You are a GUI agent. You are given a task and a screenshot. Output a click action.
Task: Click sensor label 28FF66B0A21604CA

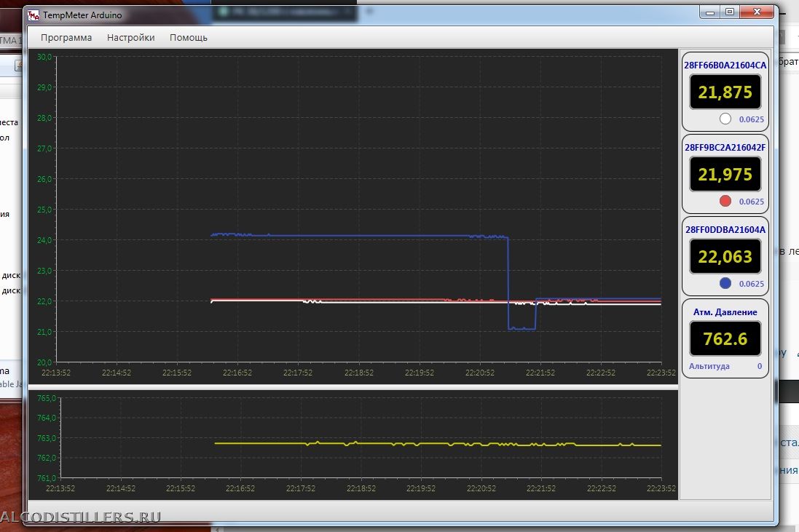tap(725, 65)
